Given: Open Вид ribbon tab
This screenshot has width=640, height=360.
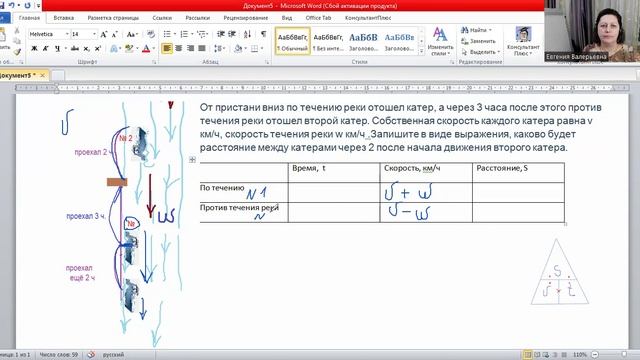Looking at the screenshot, I should (287, 18).
